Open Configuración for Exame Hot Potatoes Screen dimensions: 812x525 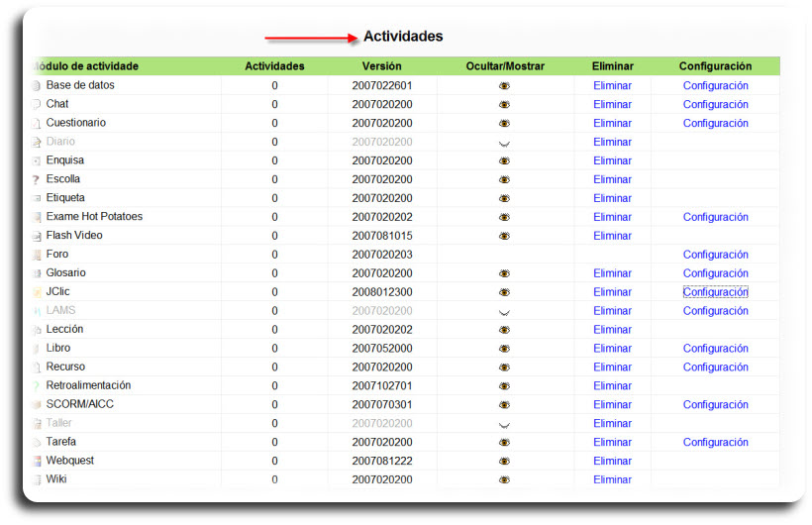click(715, 217)
